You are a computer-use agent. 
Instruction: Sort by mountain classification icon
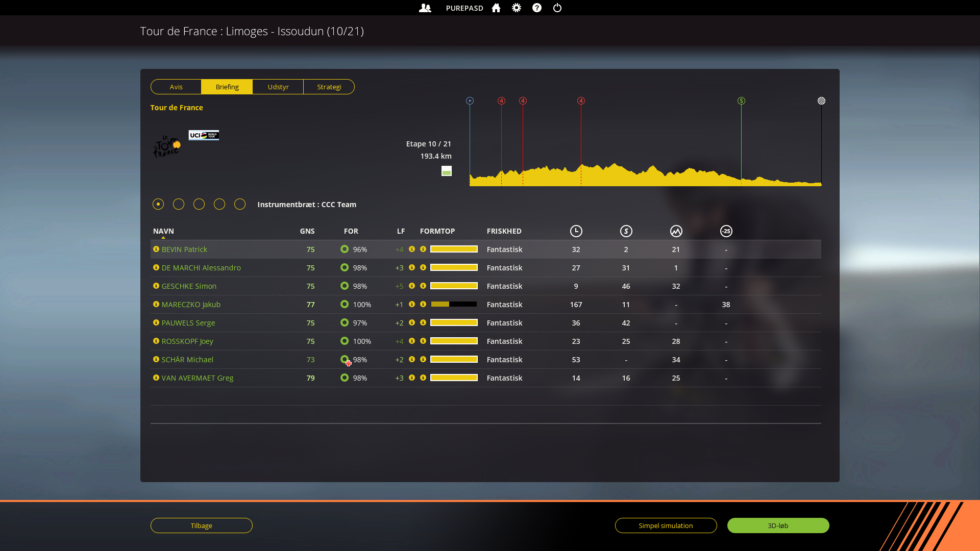(x=676, y=231)
